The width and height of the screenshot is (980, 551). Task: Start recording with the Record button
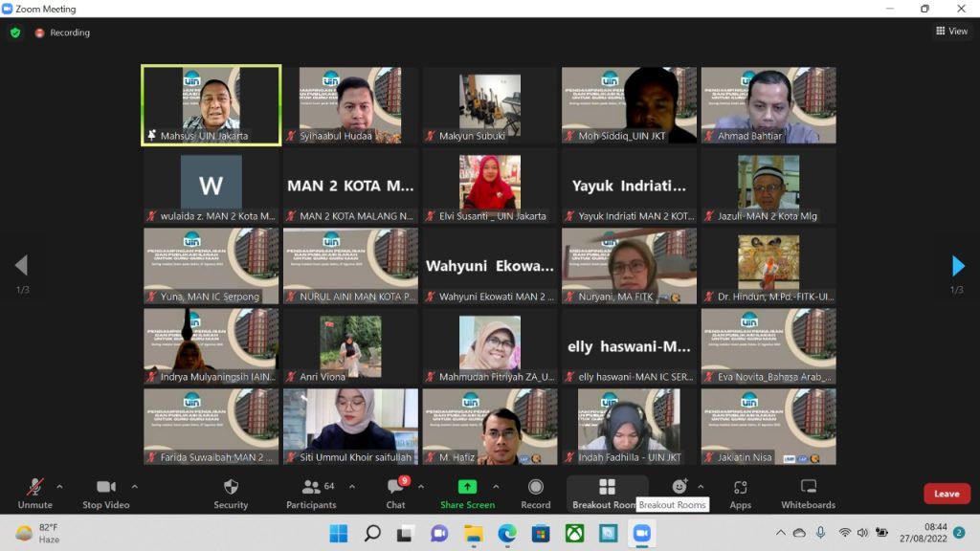coord(535,493)
